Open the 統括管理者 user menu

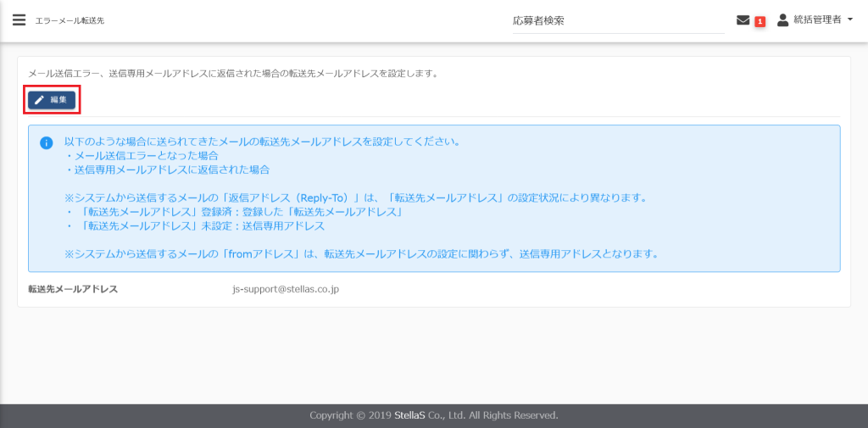pos(817,20)
